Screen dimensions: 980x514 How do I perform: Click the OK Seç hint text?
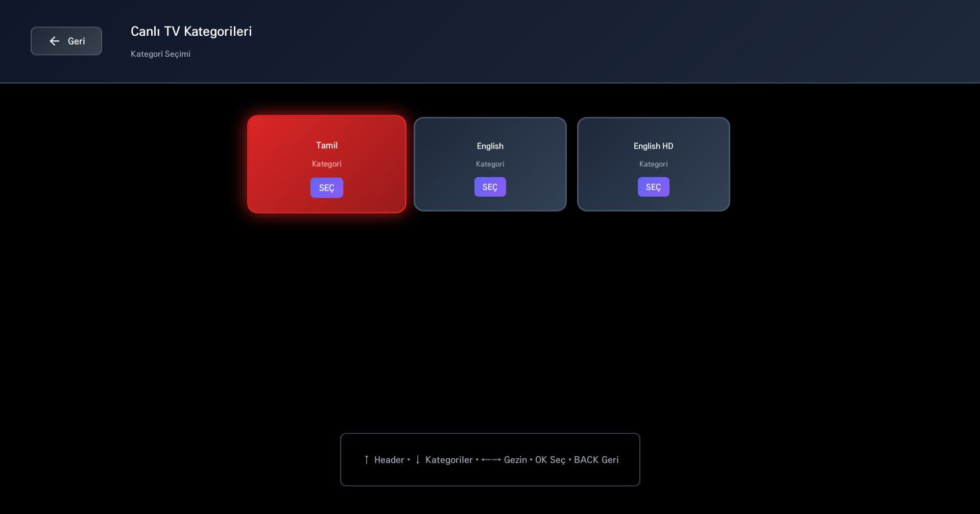click(549, 459)
